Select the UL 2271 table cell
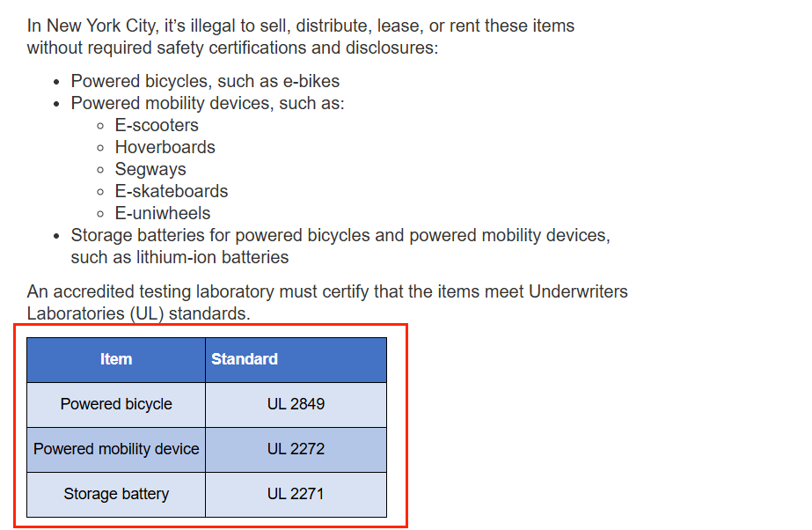812x530 pixels. click(296, 495)
